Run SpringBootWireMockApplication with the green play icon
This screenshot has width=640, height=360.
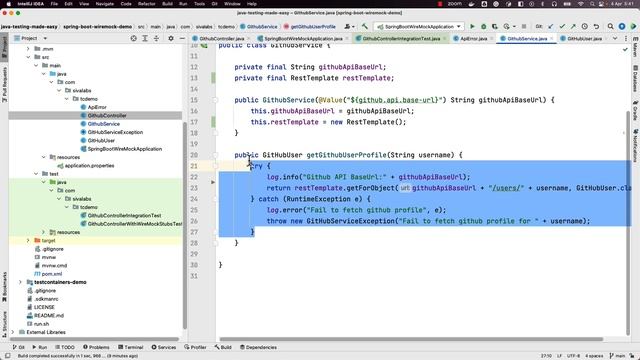coord(472,27)
